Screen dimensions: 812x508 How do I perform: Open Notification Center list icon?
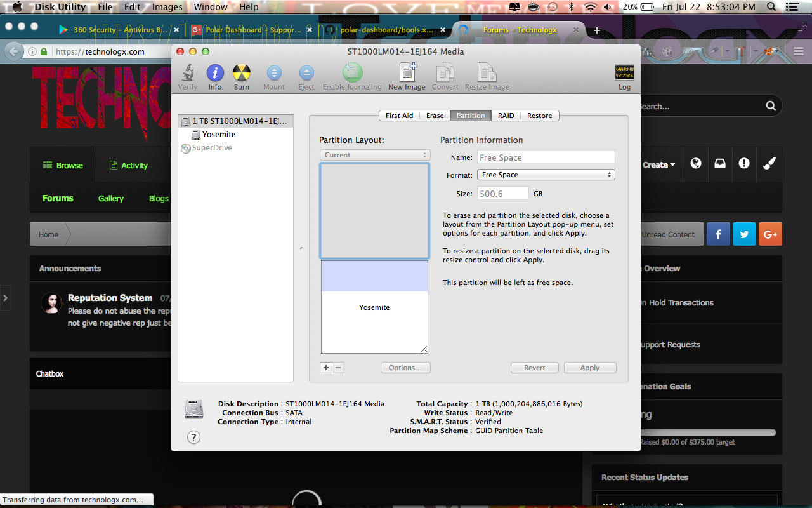click(x=793, y=7)
